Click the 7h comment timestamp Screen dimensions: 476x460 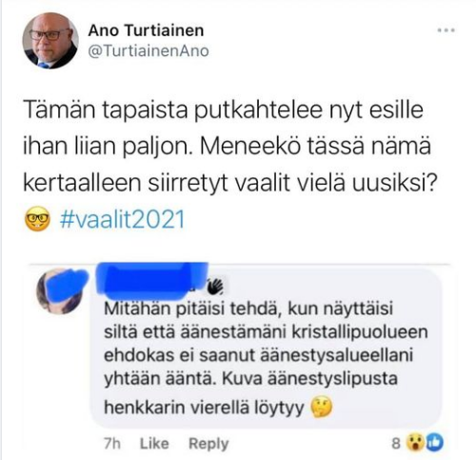(112, 443)
